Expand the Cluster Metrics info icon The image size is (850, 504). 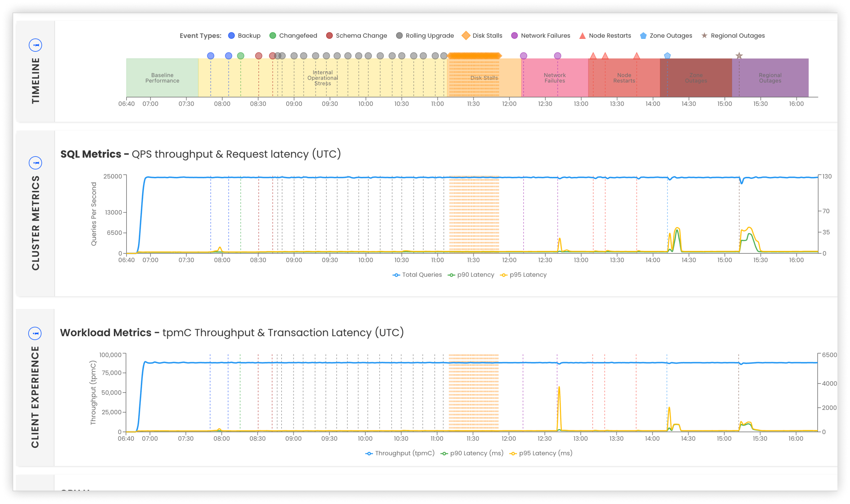(x=35, y=163)
